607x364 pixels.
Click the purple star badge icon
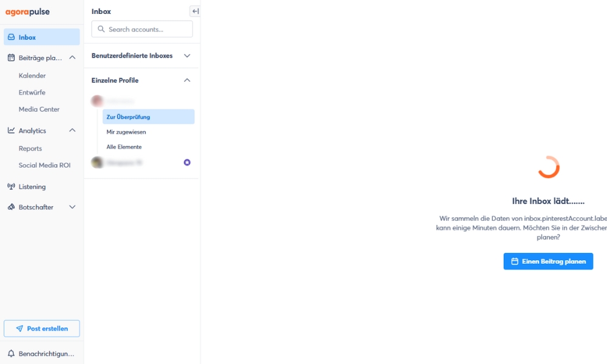(x=187, y=163)
